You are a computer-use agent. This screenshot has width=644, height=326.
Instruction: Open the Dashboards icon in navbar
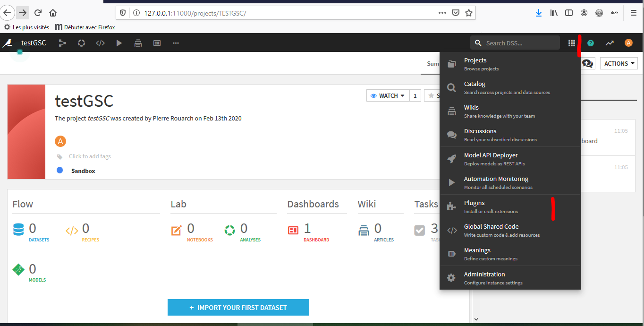point(157,43)
